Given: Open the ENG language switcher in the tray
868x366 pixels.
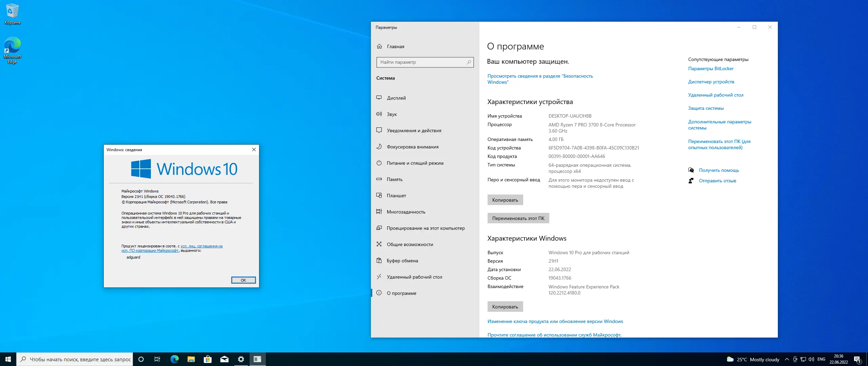Looking at the screenshot, I should pyautogui.click(x=822, y=359).
